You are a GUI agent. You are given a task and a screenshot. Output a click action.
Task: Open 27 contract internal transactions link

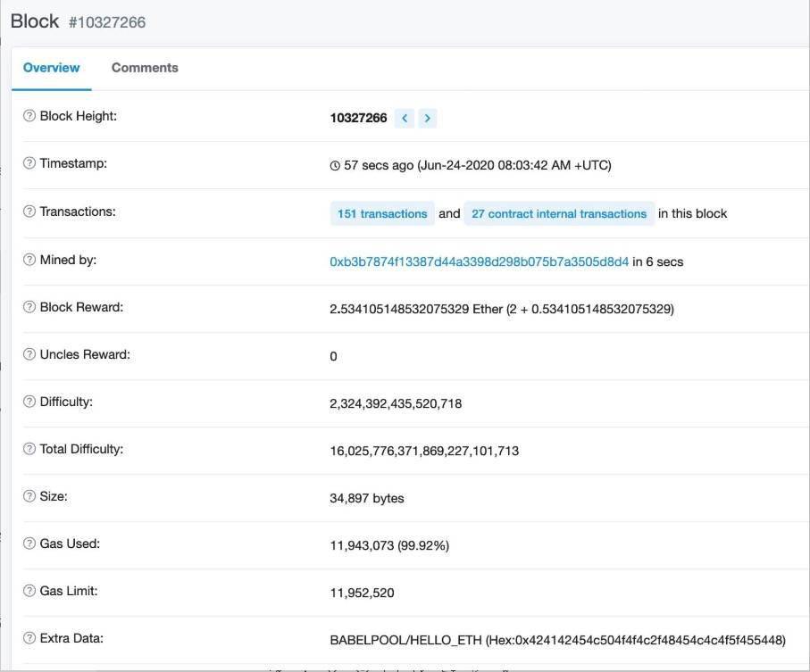coord(559,214)
